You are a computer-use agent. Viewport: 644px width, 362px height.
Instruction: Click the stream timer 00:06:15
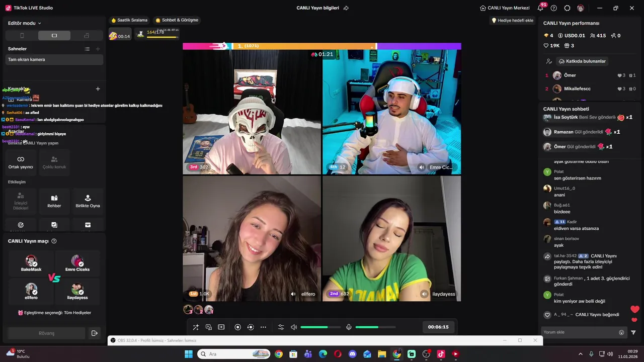[438, 327]
